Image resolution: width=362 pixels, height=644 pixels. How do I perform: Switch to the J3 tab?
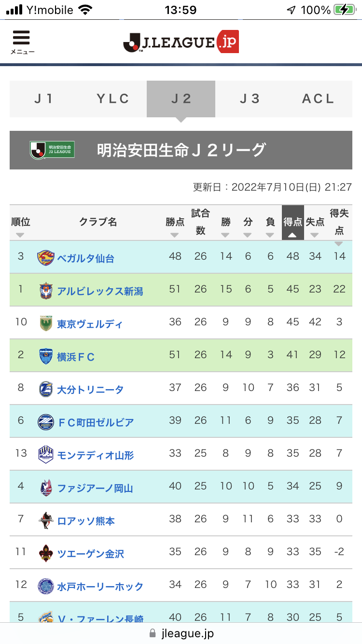click(250, 99)
